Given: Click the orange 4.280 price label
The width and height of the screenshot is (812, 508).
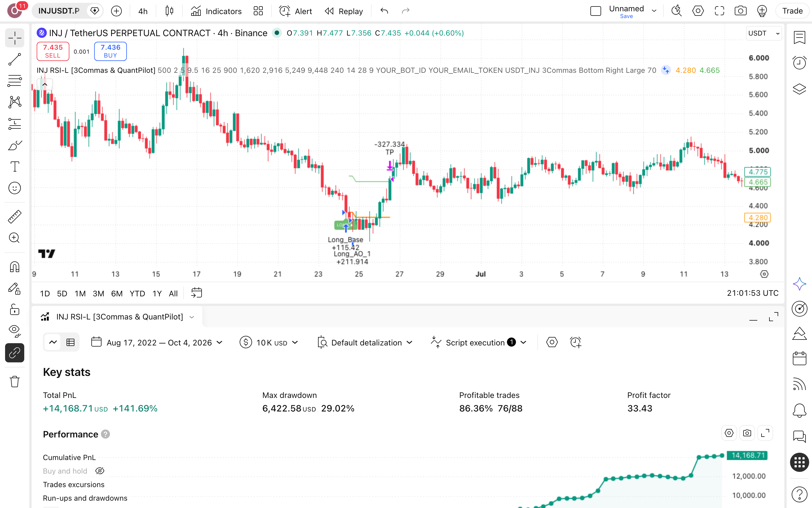Looking at the screenshot, I should (x=757, y=217).
